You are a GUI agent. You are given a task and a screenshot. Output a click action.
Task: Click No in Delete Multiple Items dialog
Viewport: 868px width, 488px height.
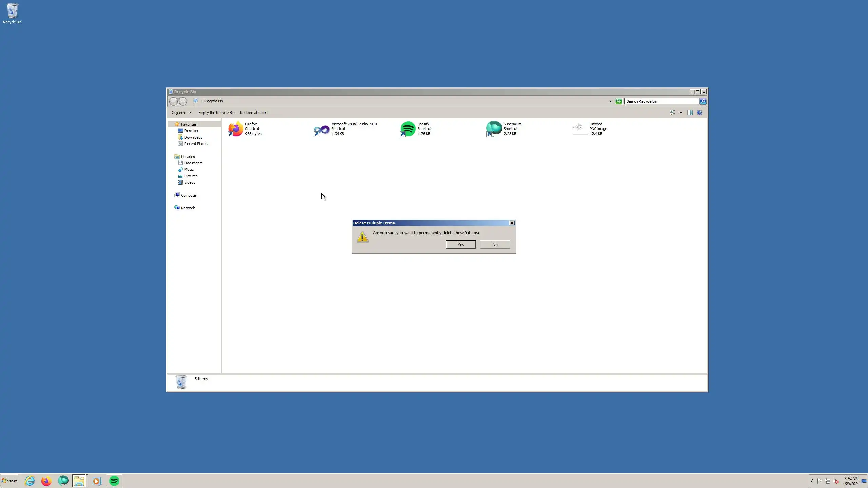click(495, 244)
